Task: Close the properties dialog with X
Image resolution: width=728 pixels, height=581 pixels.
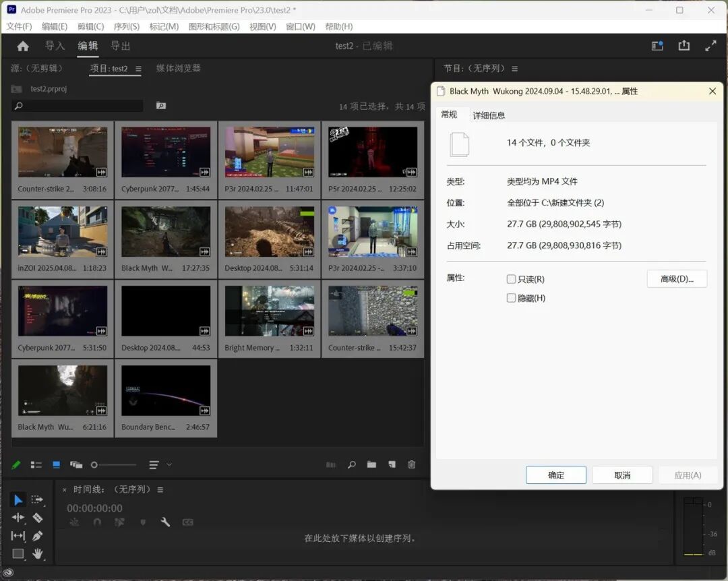Action: point(712,91)
